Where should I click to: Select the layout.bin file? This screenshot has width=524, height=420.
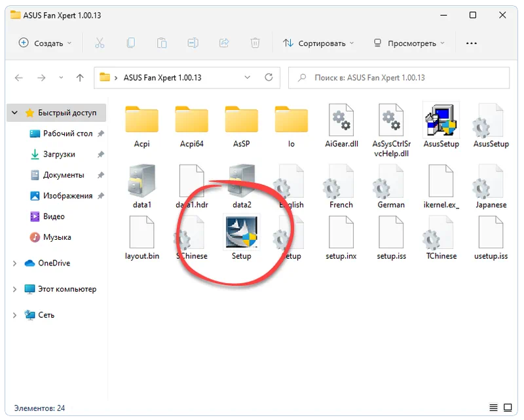click(141, 238)
